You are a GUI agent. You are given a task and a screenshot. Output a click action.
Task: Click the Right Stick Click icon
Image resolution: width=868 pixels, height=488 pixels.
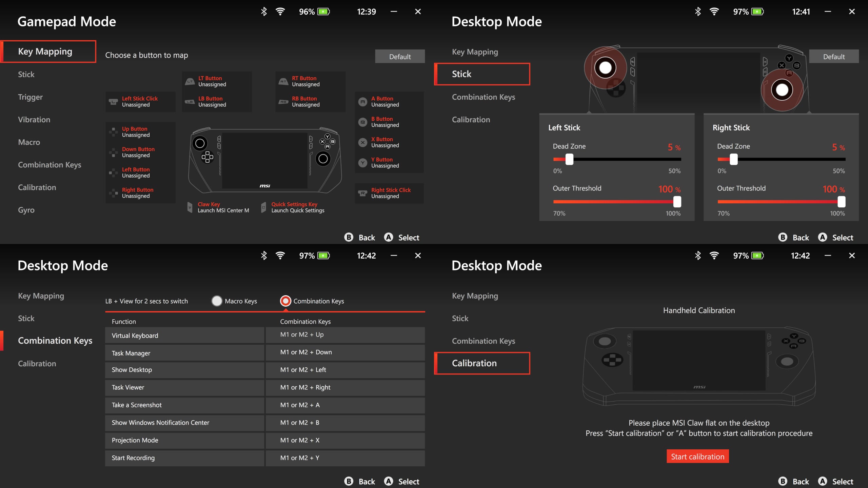(x=363, y=193)
